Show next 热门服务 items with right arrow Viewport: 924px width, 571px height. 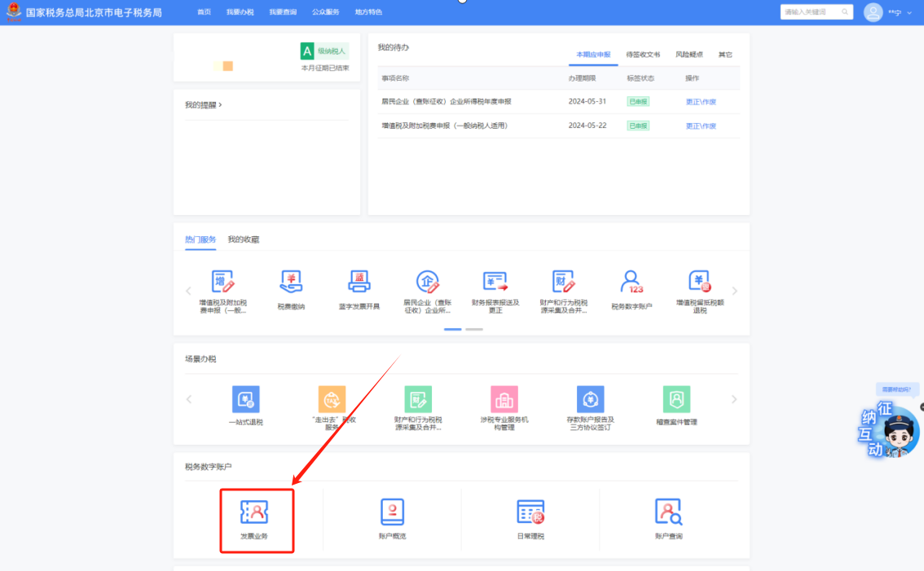click(x=734, y=291)
